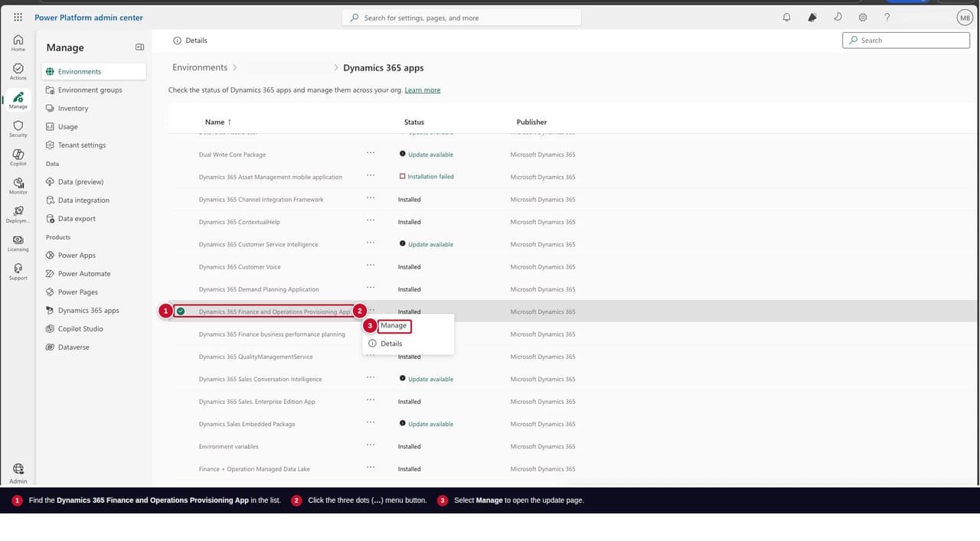The height and width of the screenshot is (541, 980).
Task: Open the help question mark icon
Action: [x=887, y=18]
